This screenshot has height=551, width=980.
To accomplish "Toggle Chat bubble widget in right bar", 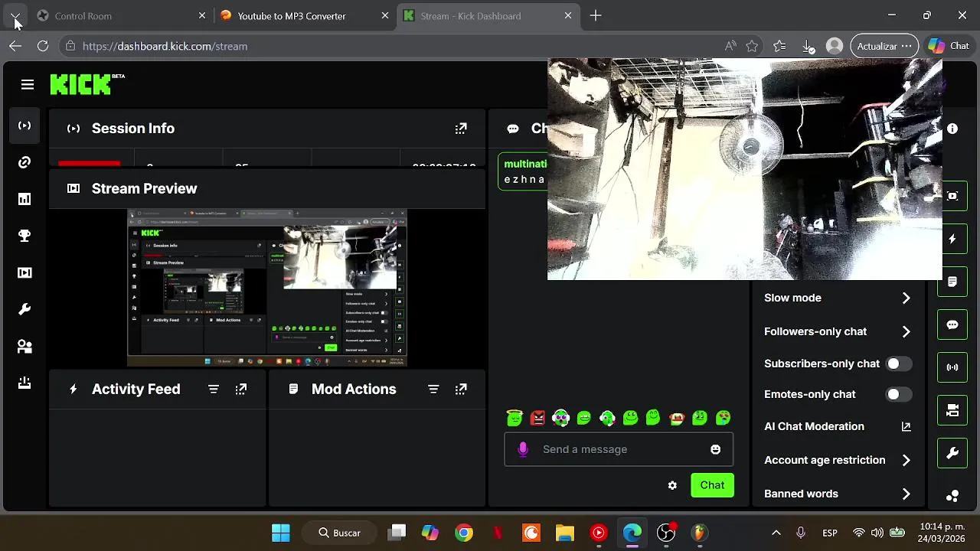I will [952, 325].
